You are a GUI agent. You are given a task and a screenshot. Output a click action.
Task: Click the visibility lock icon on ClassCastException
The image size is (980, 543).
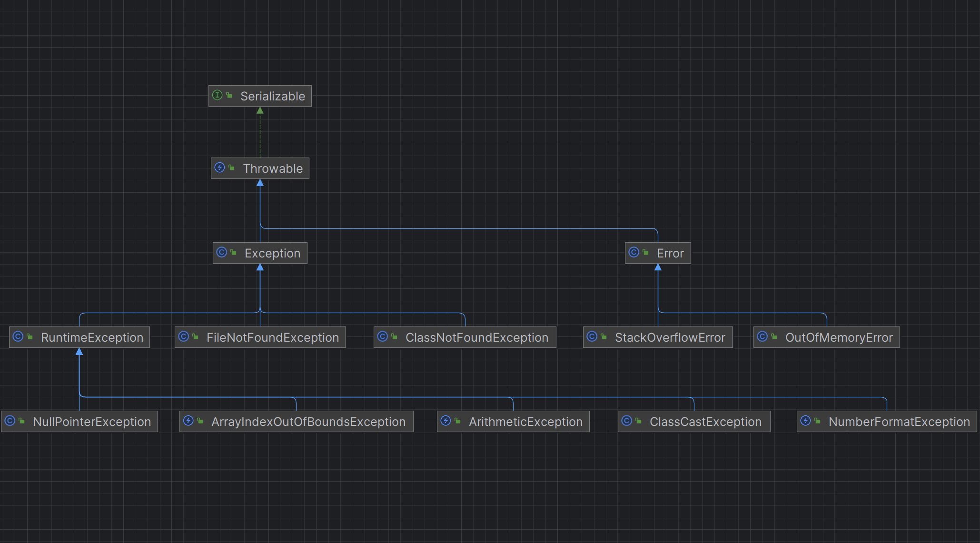click(639, 421)
